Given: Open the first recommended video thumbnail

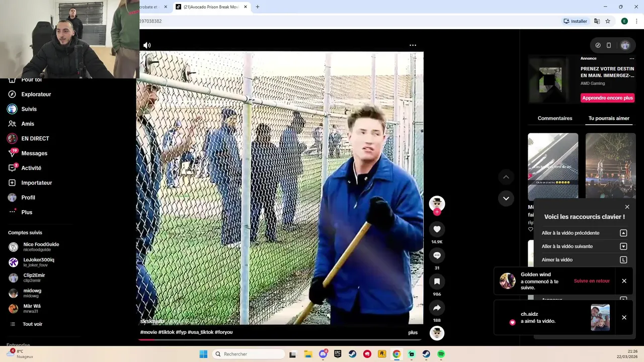Looking at the screenshot, I should point(553,167).
